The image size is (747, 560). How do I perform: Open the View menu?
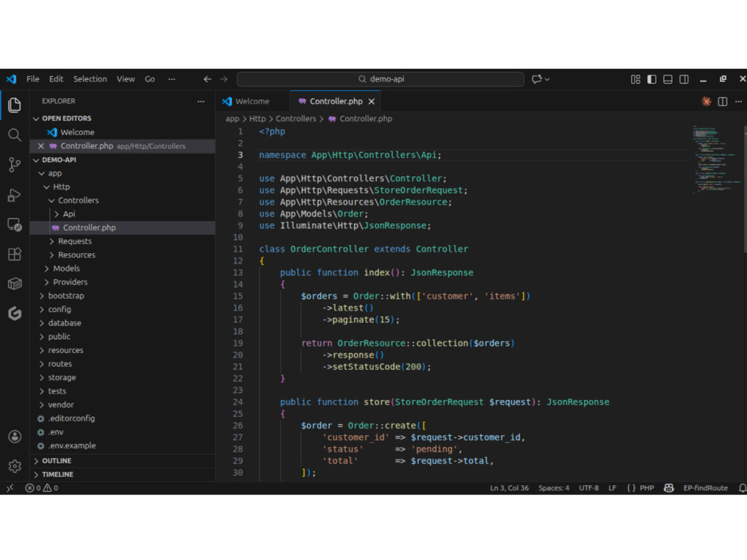coord(125,79)
